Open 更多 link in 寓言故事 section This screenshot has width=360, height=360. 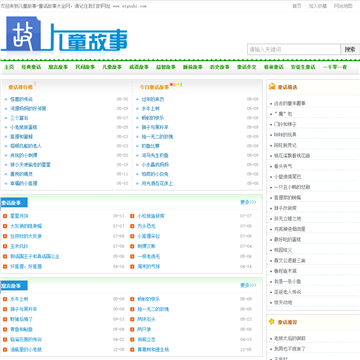click(x=248, y=285)
